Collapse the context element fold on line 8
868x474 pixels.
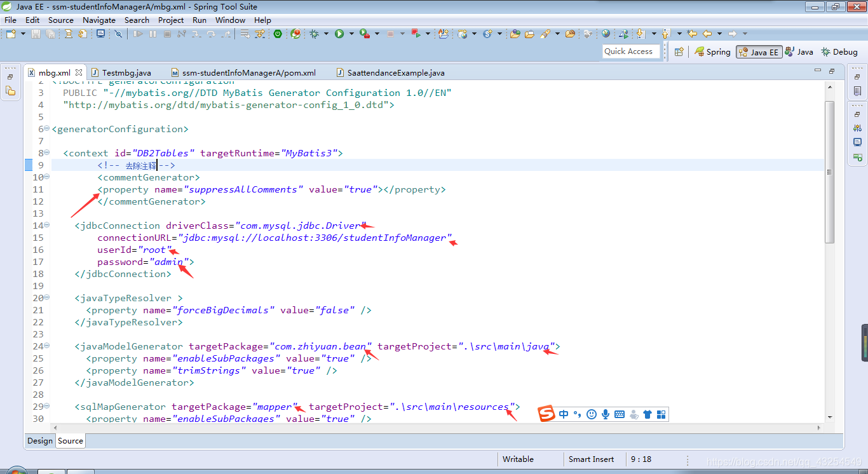(47, 152)
